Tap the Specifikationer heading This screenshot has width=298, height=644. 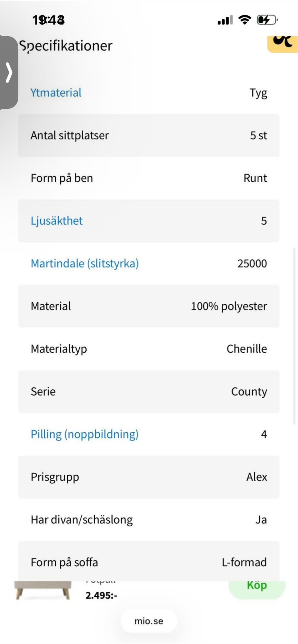coord(66,46)
